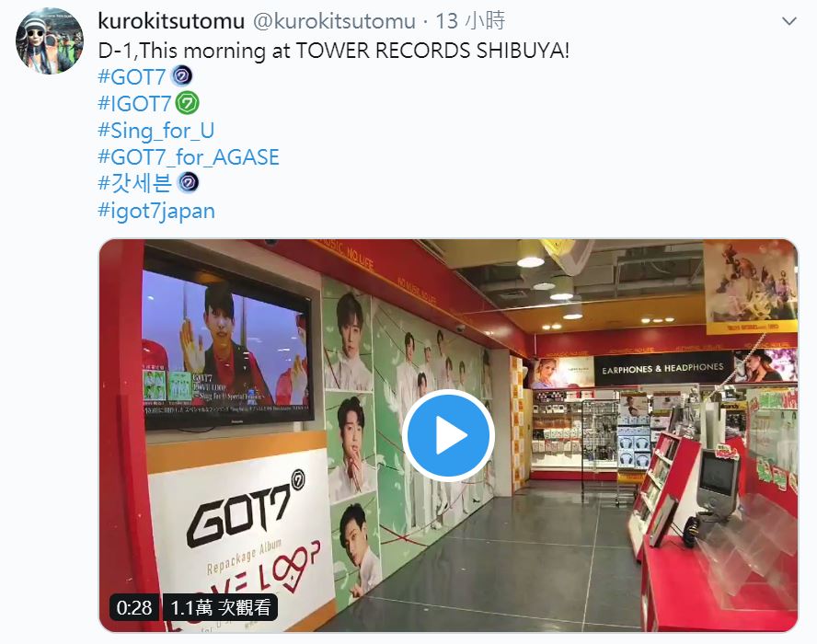
Task: Click the GOT7 logo emoji after #GOT7
Action: coord(182,76)
